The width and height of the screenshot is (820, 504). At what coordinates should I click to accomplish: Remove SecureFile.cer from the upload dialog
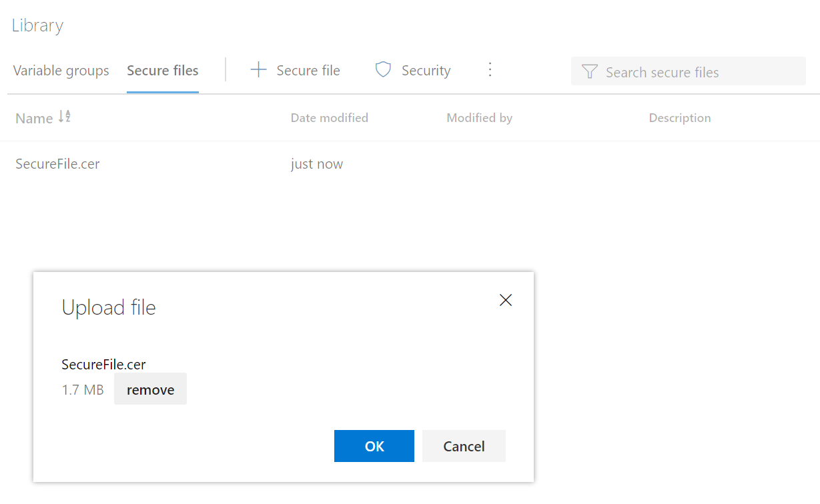coord(150,389)
